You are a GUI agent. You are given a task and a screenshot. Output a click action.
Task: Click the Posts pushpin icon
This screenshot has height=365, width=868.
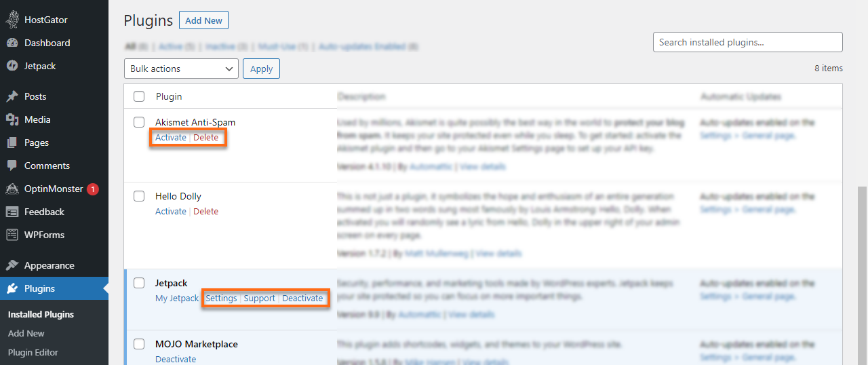12,96
